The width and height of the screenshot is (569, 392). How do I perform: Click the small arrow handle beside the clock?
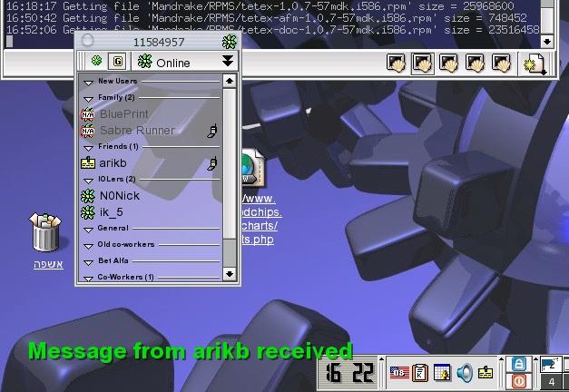click(x=381, y=373)
